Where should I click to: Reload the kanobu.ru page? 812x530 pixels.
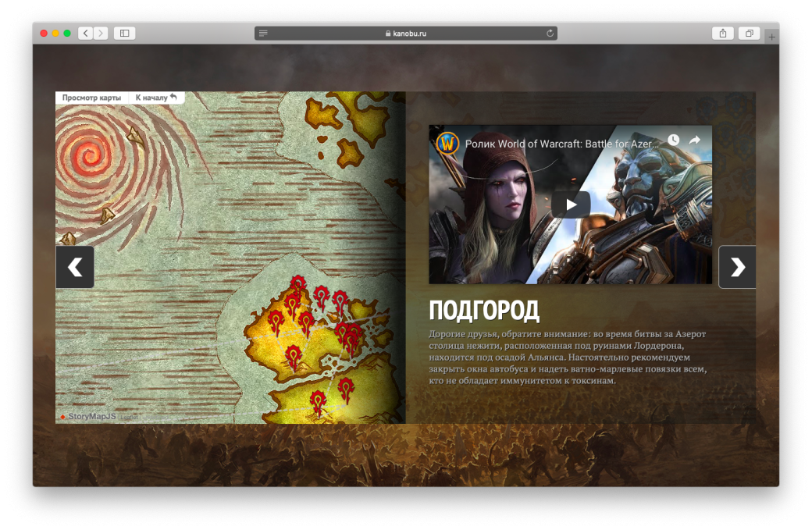[550, 33]
